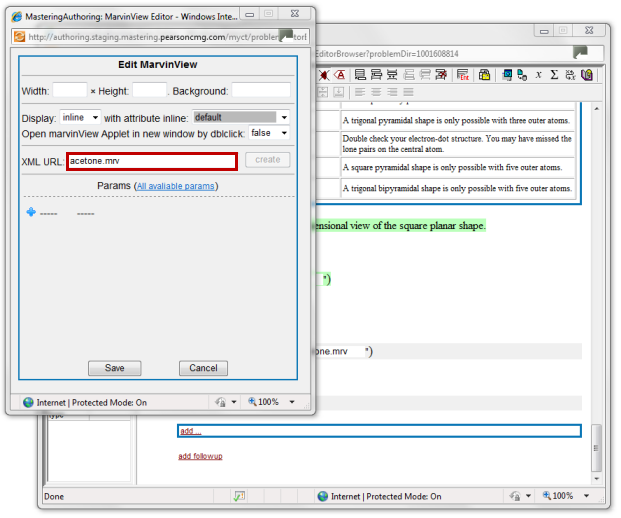The image size is (621, 518).
Task: Click the italic x variable icon
Action: [539, 74]
